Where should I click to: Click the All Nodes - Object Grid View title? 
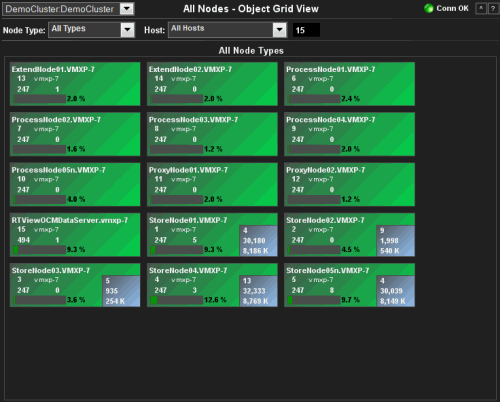(x=251, y=9)
